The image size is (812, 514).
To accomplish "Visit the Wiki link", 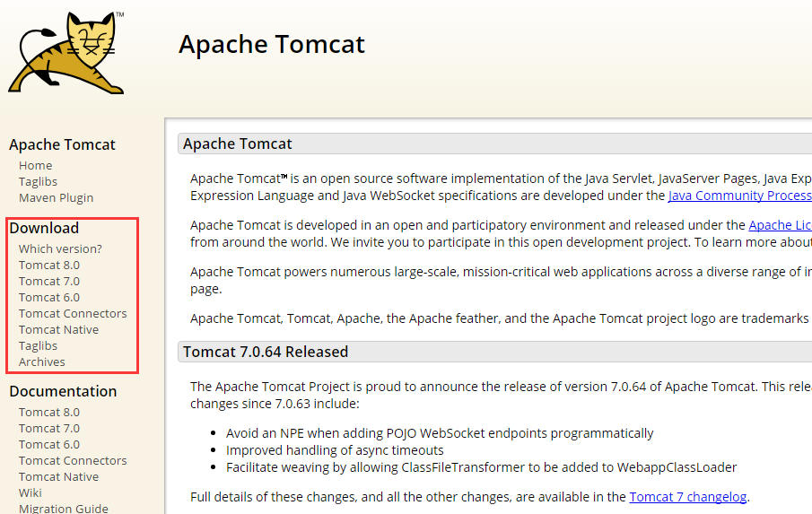I will [x=30, y=492].
